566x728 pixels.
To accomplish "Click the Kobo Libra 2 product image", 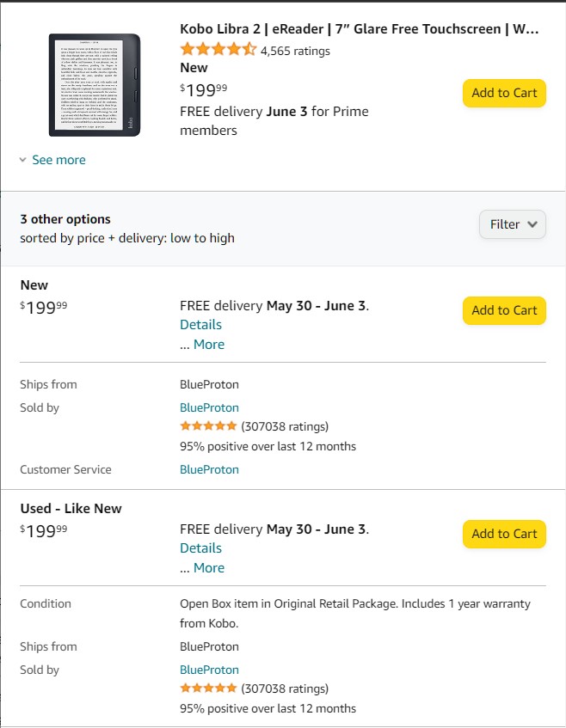I will (x=95, y=84).
